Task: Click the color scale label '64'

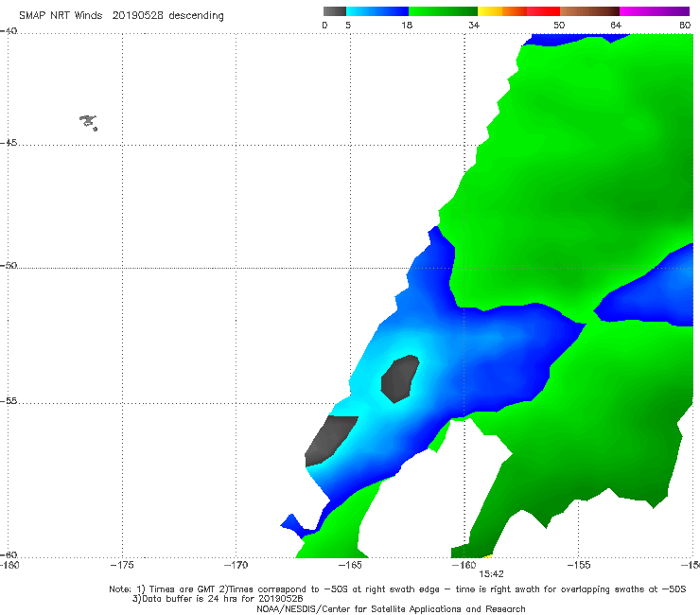Action: [616, 25]
